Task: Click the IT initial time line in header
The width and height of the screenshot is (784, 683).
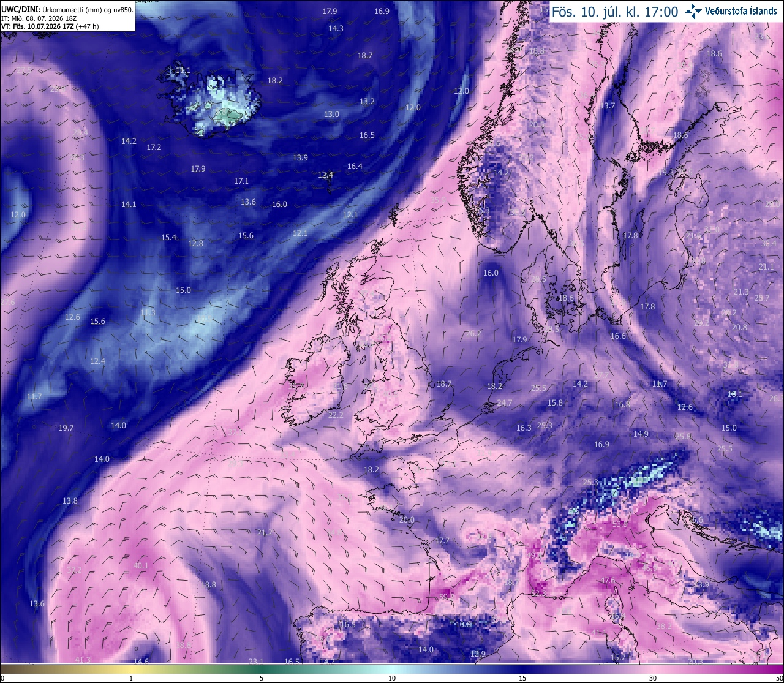Action: coord(39,18)
